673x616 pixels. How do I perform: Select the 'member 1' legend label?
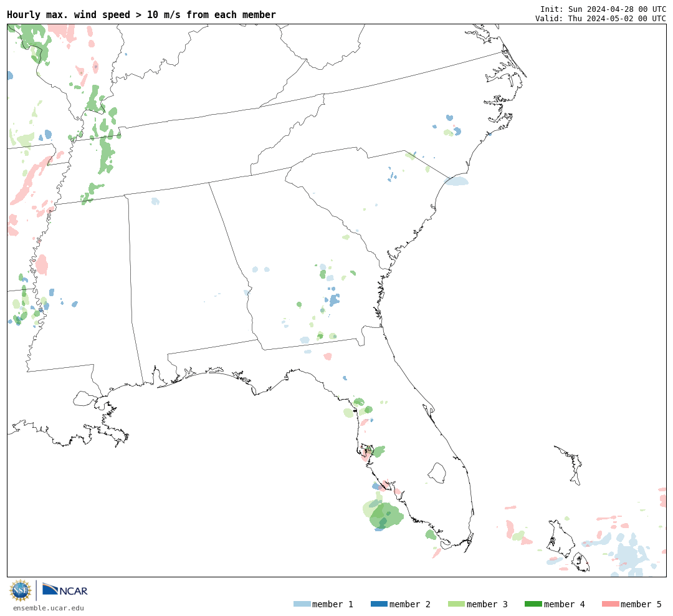pyautogui.click(x=333, y=604)
